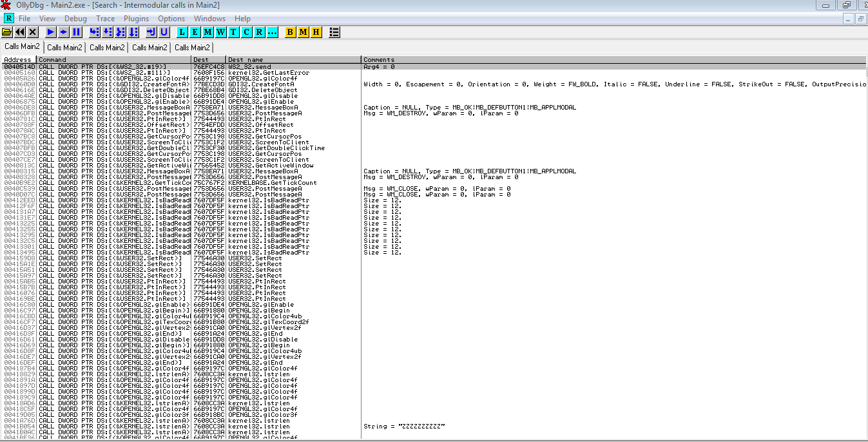Open CPU window with cyan C button
Screen dimensions: 868x442
[x=247, y=32]
